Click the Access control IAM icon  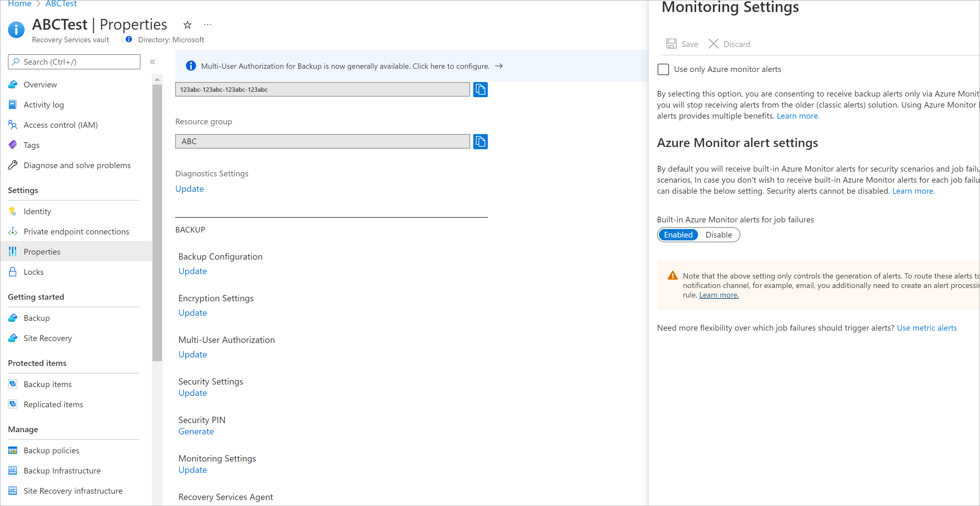pos(13,124)
